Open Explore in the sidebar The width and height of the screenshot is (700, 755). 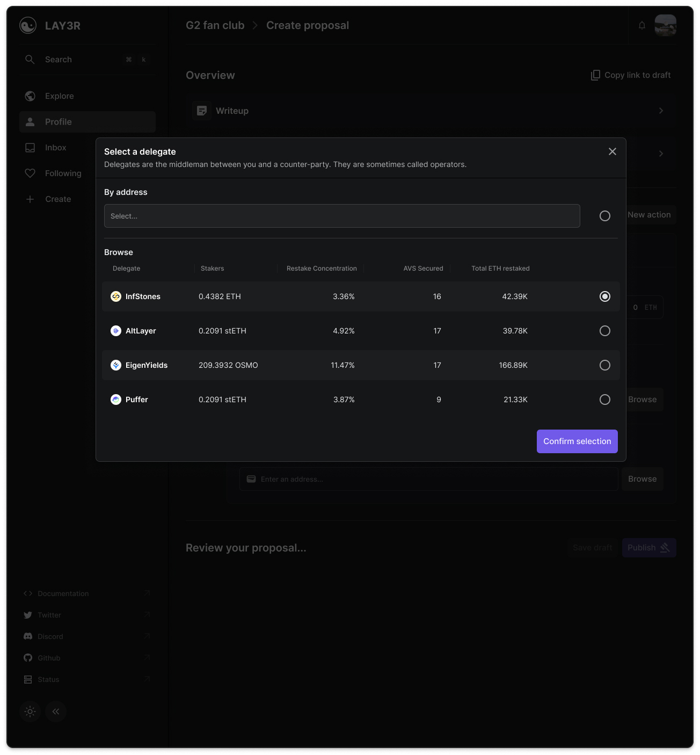(x=59, y=96)
